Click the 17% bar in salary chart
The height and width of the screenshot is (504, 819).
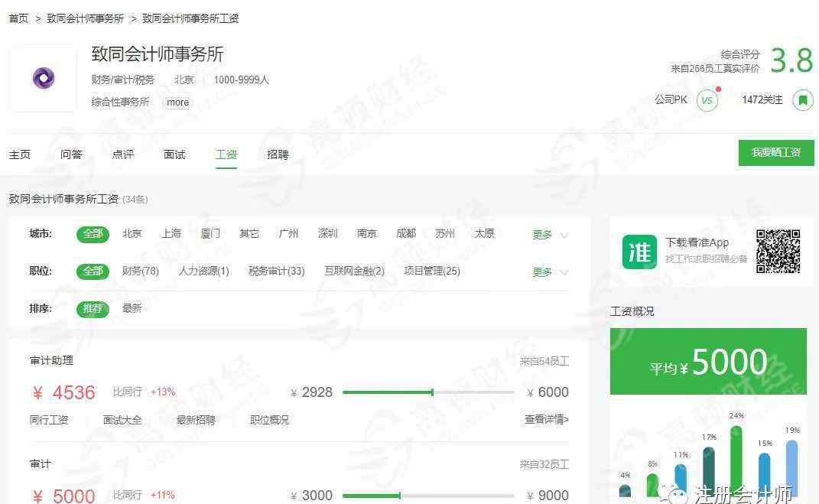pos(709,470)
